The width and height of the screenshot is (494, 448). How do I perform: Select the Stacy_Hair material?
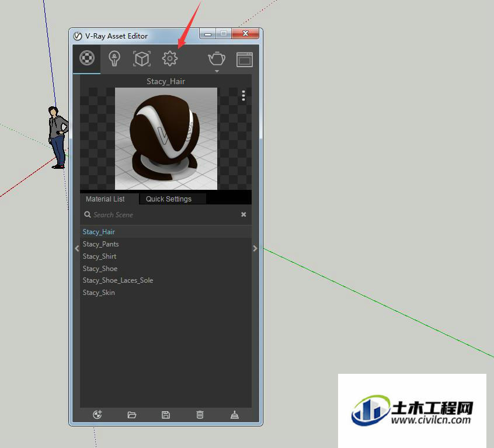click(166, 232)
